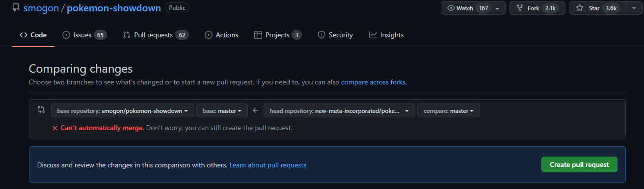
Task: Expand the Watch options dropdown arrow
Action: pyautogui.click(x=497, y=8)
